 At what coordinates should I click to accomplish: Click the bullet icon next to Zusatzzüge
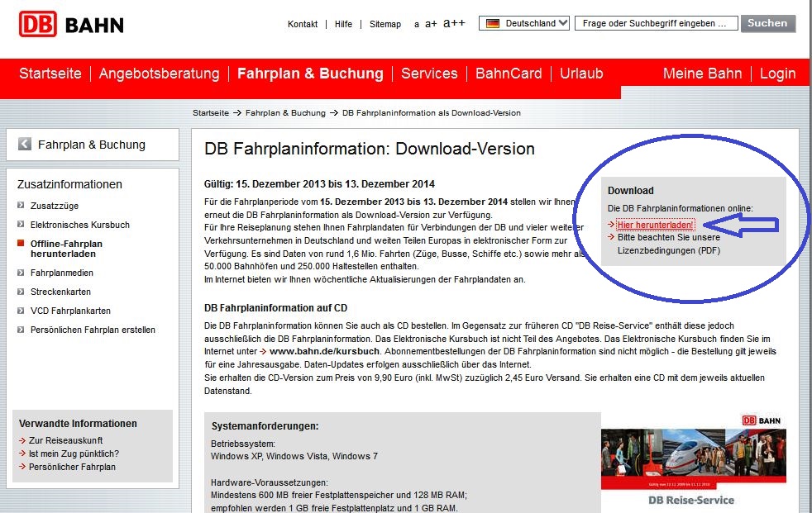click(21, 206)
